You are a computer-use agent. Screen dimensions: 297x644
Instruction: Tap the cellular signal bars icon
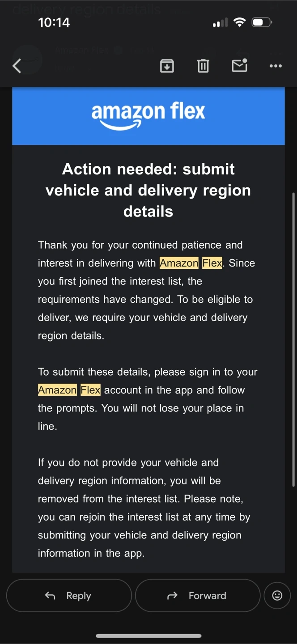[220, 22]
